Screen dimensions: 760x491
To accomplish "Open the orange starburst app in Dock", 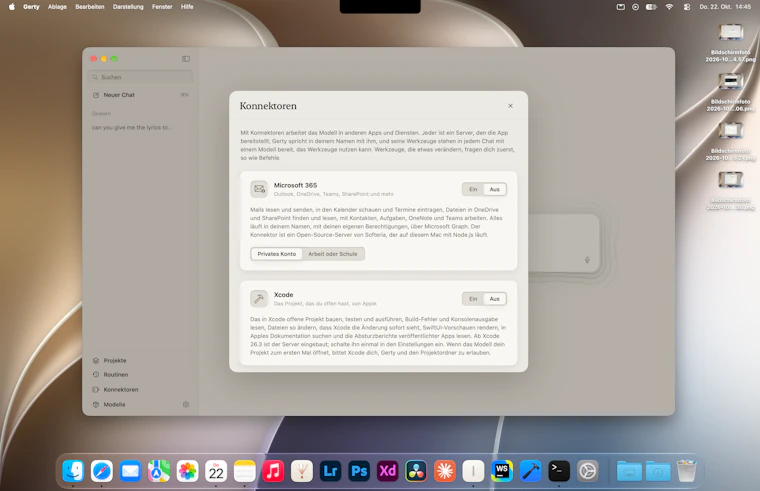I will (445, 471).
